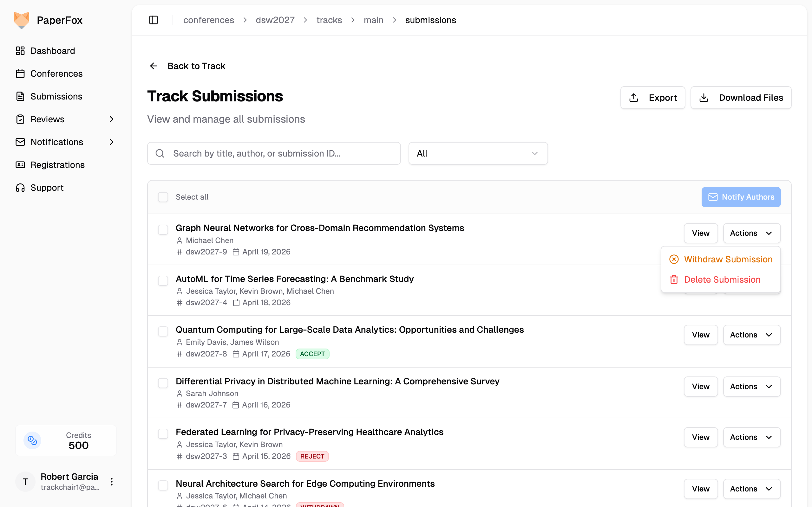Check the Select all checkbox
Screen dimensions: 812x507
163,197
